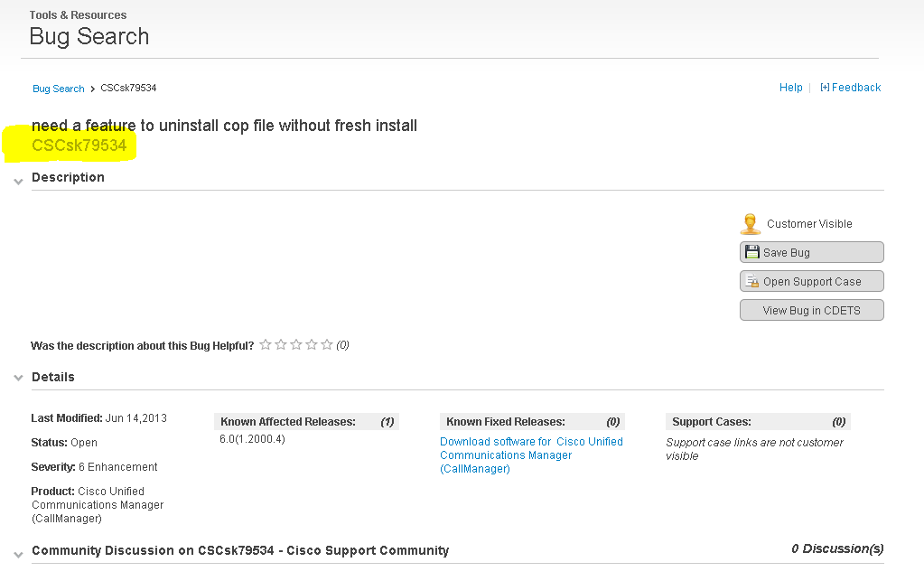
Task: Rate the bug description three stars
Action: 296,344
